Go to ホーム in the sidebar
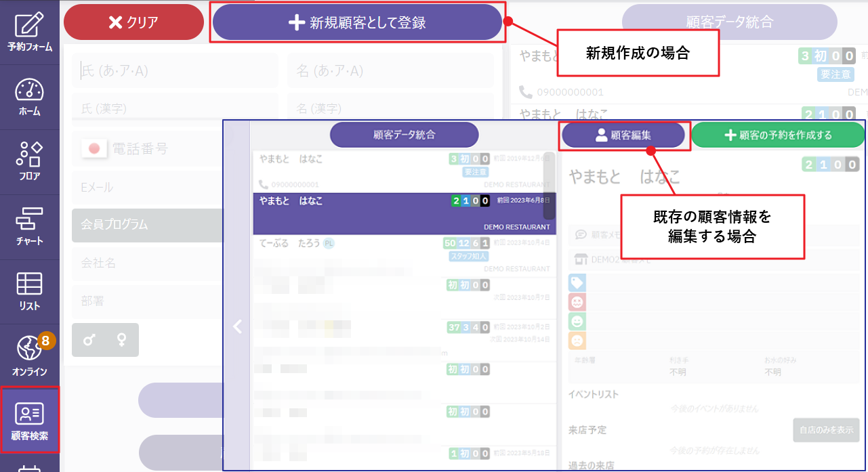The width and height of the screenshot is (868, 472). [x=29, y=97]
